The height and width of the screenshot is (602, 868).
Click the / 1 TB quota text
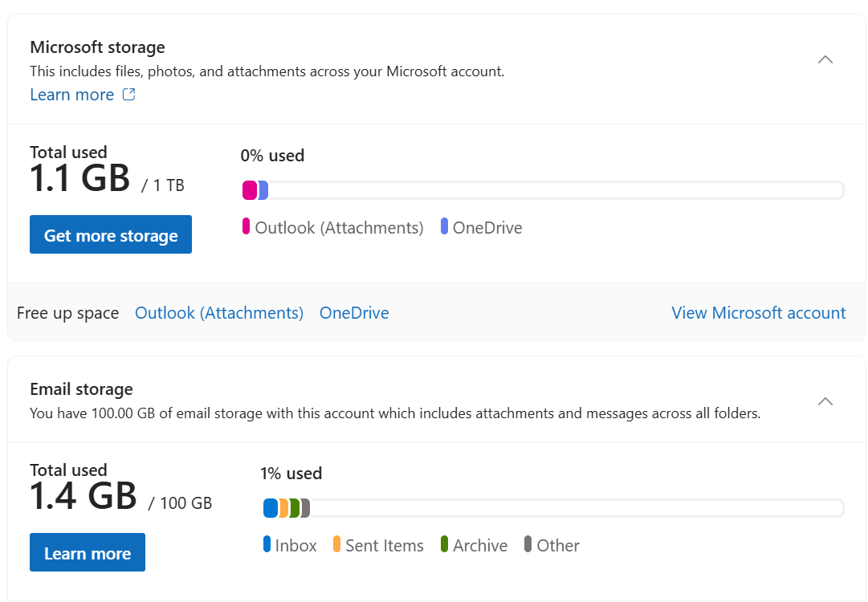coord(163,185)
